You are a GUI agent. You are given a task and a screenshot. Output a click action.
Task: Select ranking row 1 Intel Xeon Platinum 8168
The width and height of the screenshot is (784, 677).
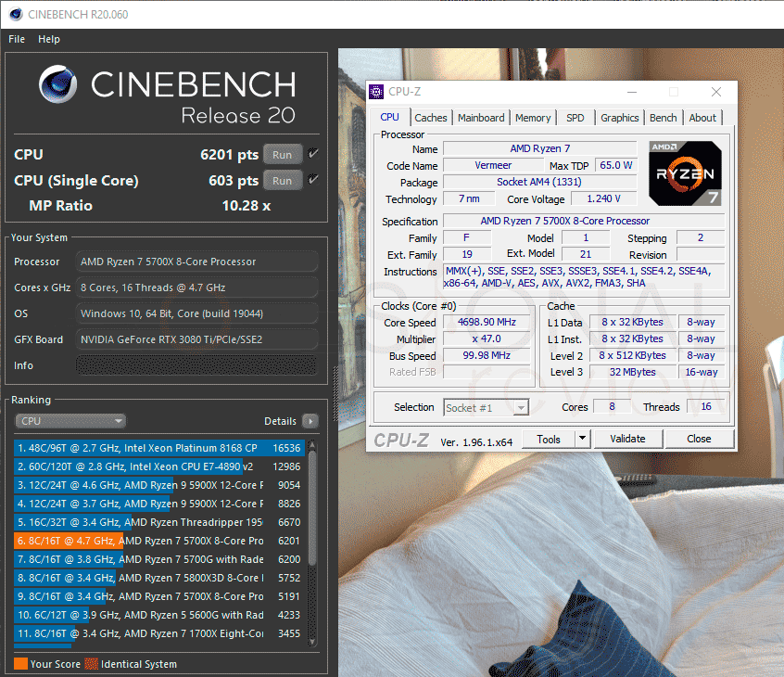click(x=159, y=448)
